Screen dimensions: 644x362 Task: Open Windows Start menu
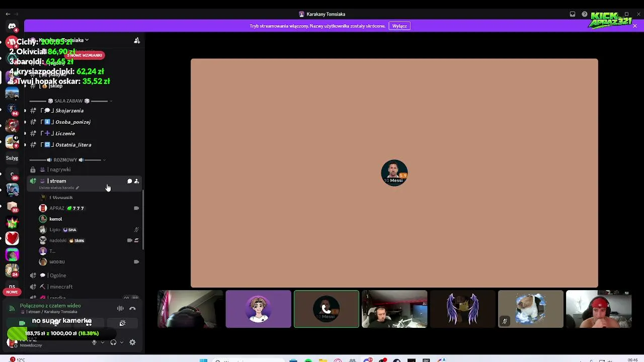pyautogui.click(x=203, y=360)
